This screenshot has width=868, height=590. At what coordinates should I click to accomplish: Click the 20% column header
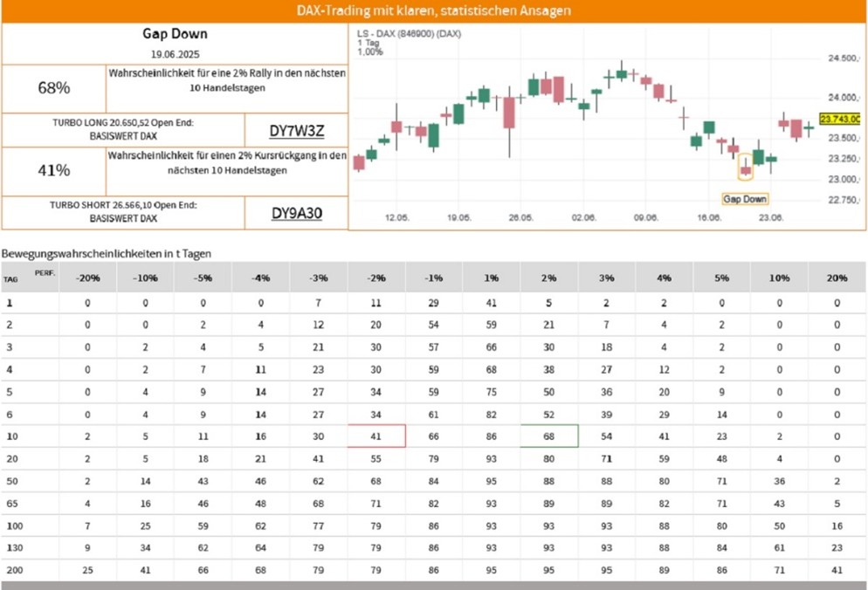(x=837, y=278)
